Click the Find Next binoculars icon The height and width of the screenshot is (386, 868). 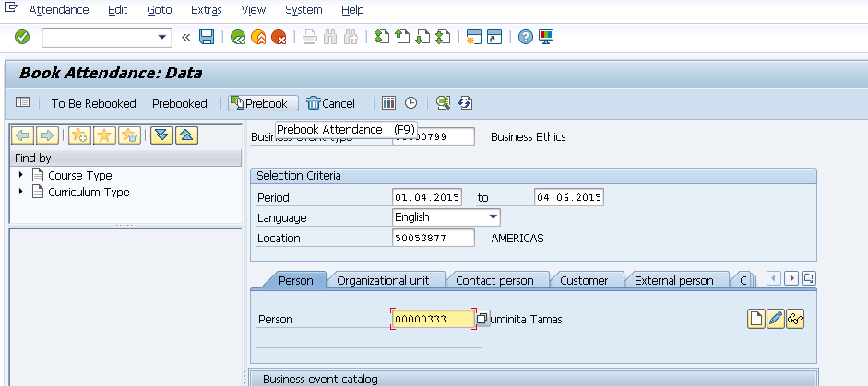(351, 37)
